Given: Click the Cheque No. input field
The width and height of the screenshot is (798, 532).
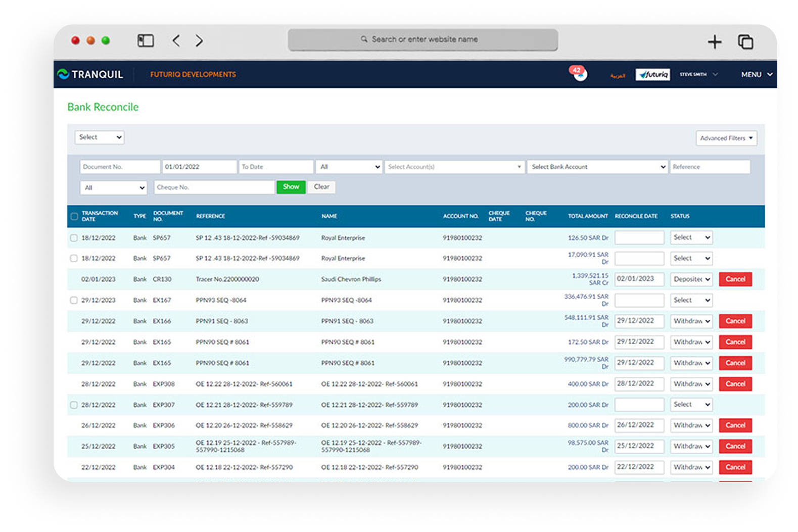Looking at the screenshot, I should coord(214,187).
